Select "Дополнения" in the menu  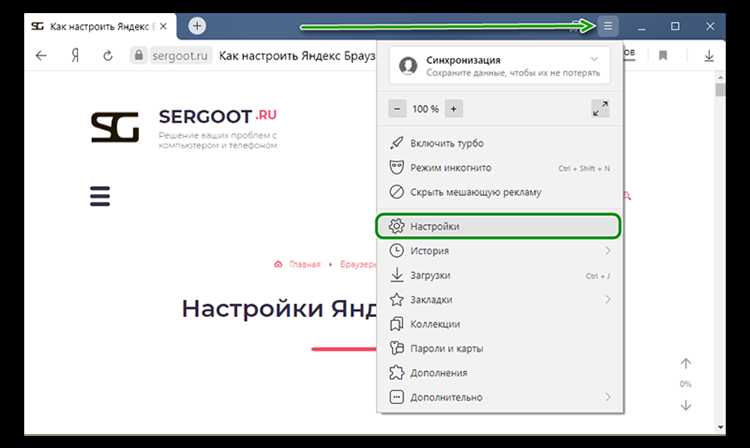point(499,373)
